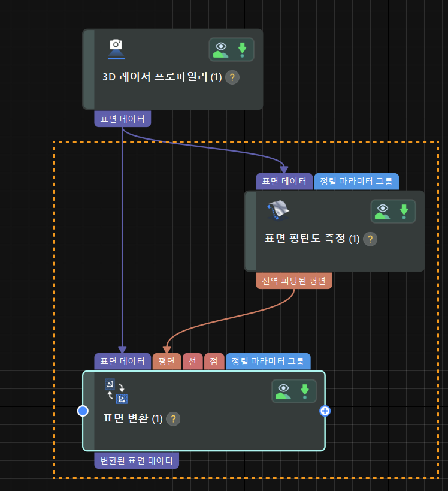
Task: Click the 3D 레이저 프로파일러 camera icon
Action: pos(116,49)
